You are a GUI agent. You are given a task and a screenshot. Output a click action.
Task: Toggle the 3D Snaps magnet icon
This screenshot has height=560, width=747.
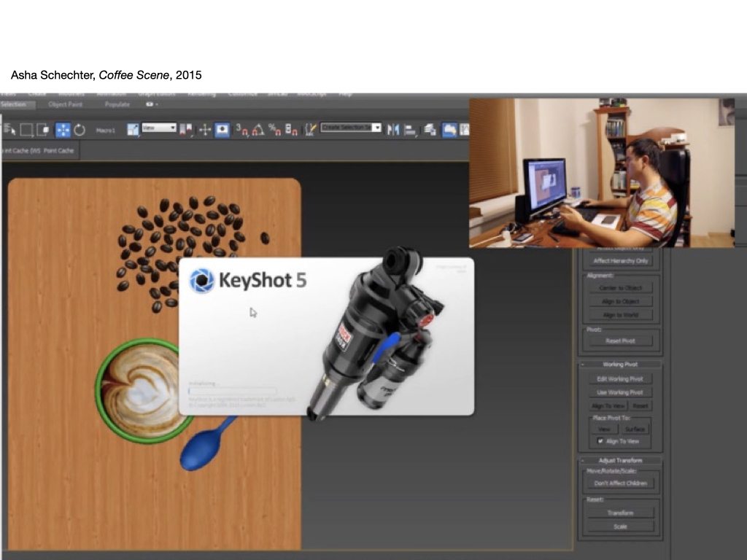click(x=242, y=130)
